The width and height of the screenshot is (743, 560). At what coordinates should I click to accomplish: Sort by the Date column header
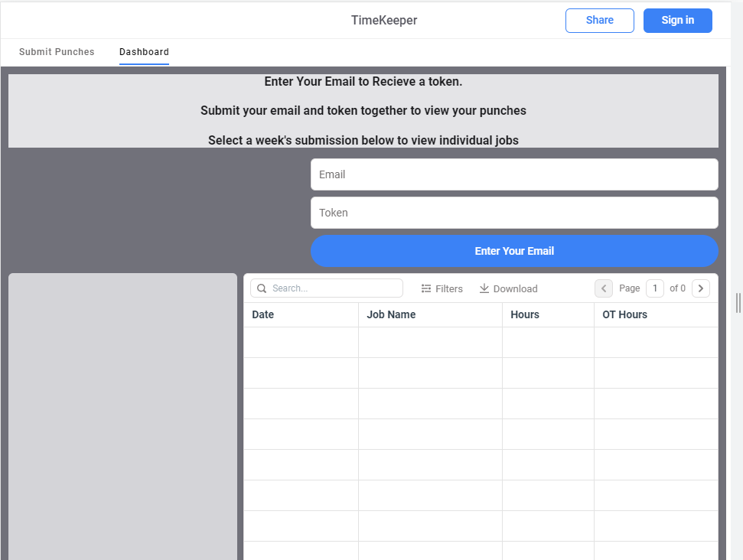click(x=263, y=314)
